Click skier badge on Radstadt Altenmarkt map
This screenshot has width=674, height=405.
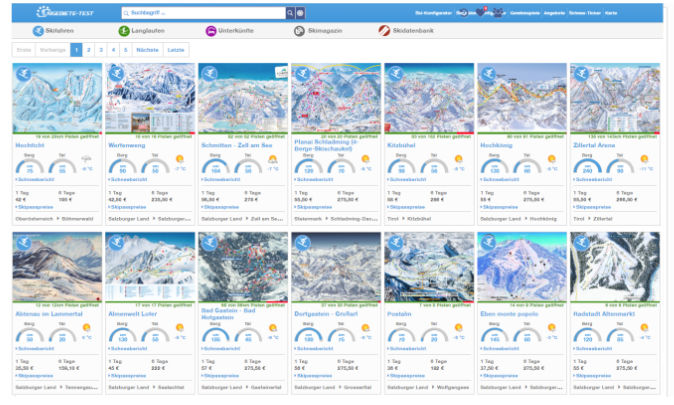point(581,243)
